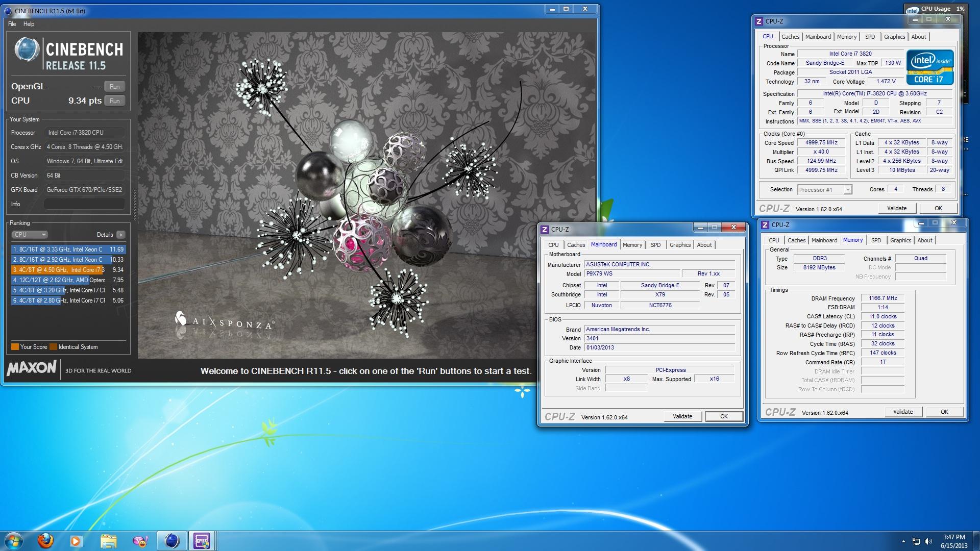Click Validate in the Memory window
The width and height of the screenshot is (980, 551).
click(x=903, y=412)
